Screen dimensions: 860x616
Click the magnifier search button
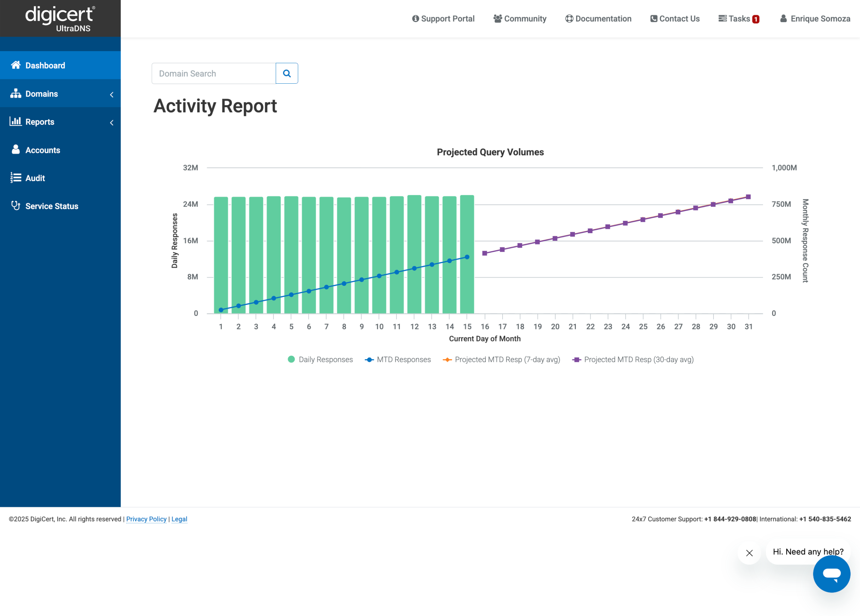(x=287, y=74)
